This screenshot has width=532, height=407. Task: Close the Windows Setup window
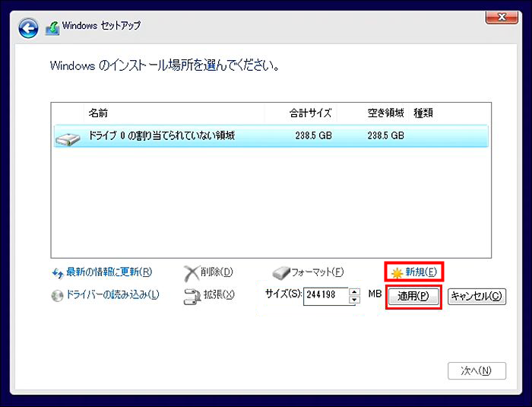point(502,17)
